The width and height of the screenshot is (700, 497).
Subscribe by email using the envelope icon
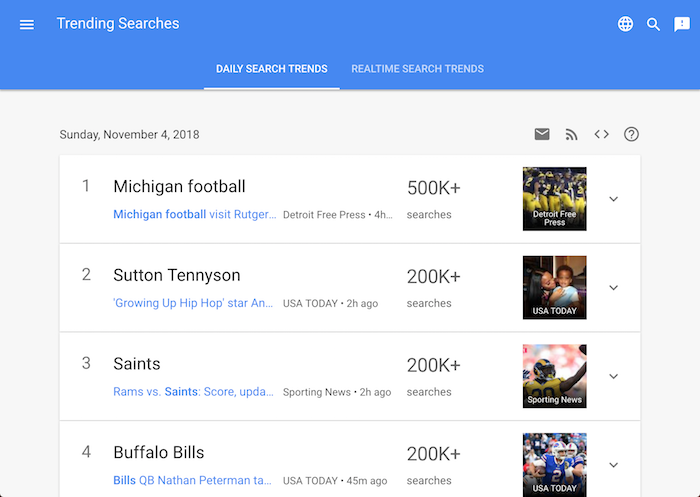click(542, 134)
